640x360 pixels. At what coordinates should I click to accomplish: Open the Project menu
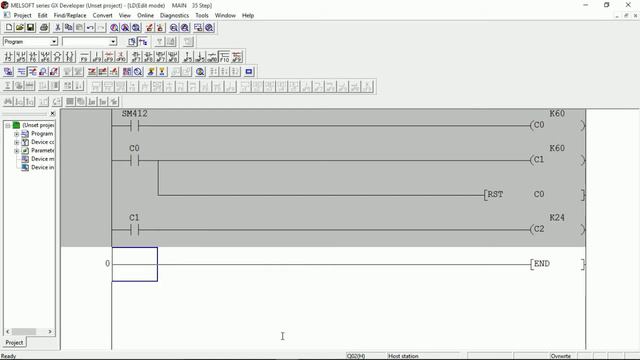(22, 16)
